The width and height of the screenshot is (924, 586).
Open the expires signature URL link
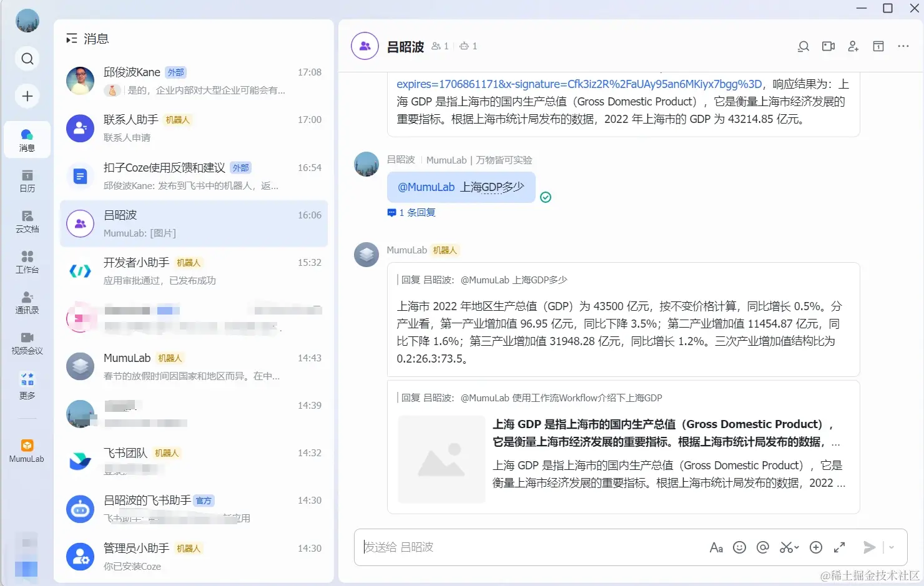tap(579, 84)
